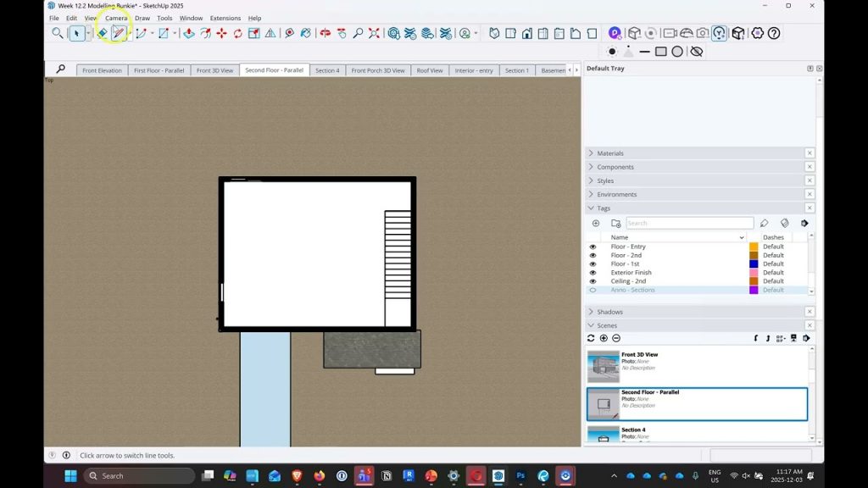Switch to Front Porch 3D View tab

coord(378,70)
